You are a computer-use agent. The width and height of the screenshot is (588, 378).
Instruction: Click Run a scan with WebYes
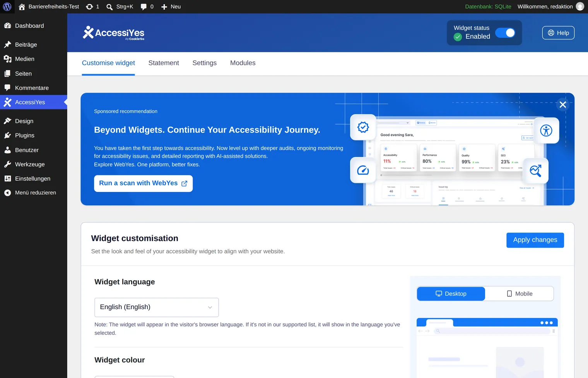(x=143, y=183)
